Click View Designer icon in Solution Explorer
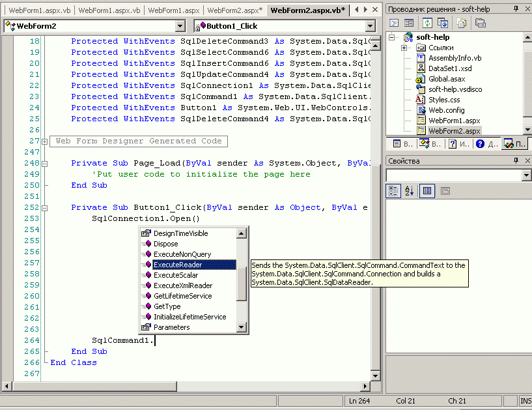The width and height of the screenshot is (532, 410). click(409, 23)
